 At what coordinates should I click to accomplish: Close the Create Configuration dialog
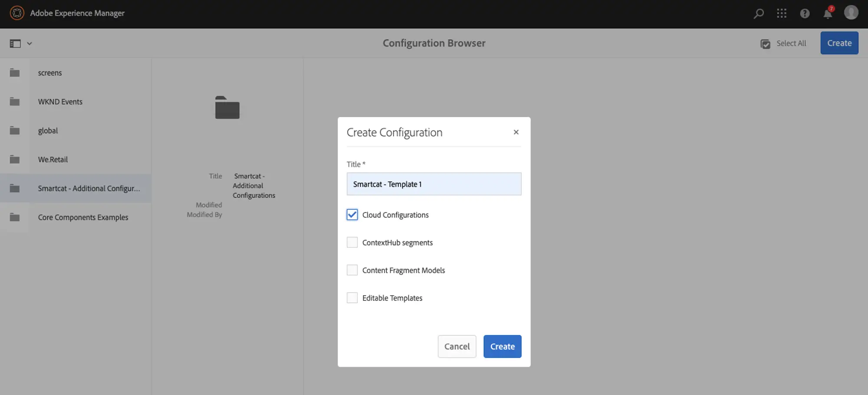click(x=516, y=132)
